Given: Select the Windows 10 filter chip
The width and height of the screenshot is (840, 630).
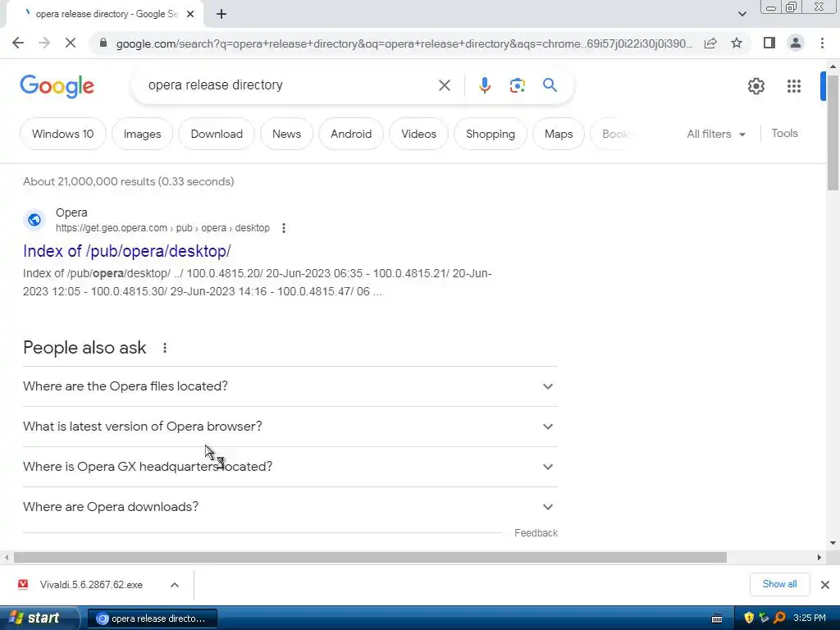Looking at the screenshot, I should tap(62, 134).
